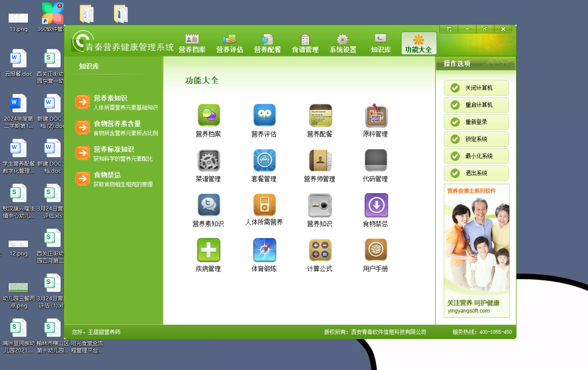Click the 知识库 sidebar heading
The height and width of the screenshot is (370, 588).
coord(89,66)
